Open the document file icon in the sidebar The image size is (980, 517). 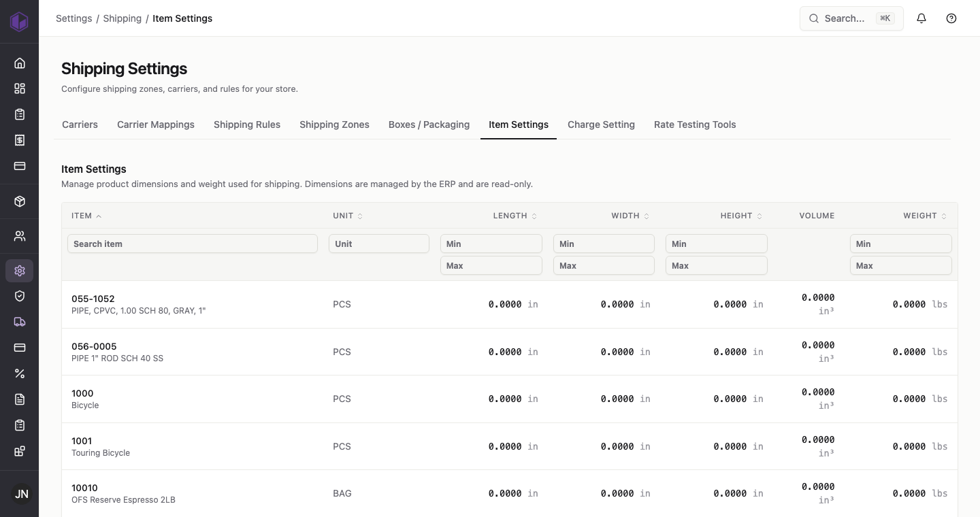tap(20, 399)
